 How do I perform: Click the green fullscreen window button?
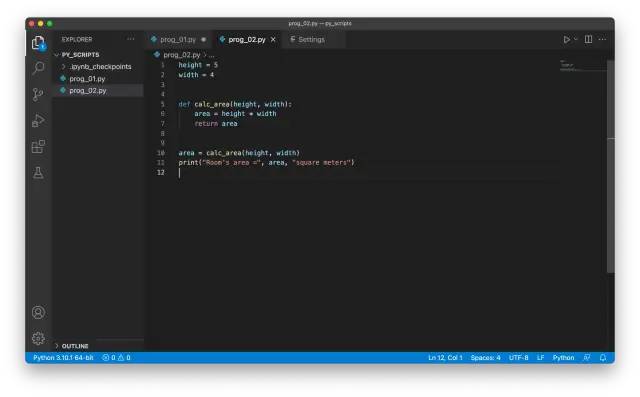point(50,24)
